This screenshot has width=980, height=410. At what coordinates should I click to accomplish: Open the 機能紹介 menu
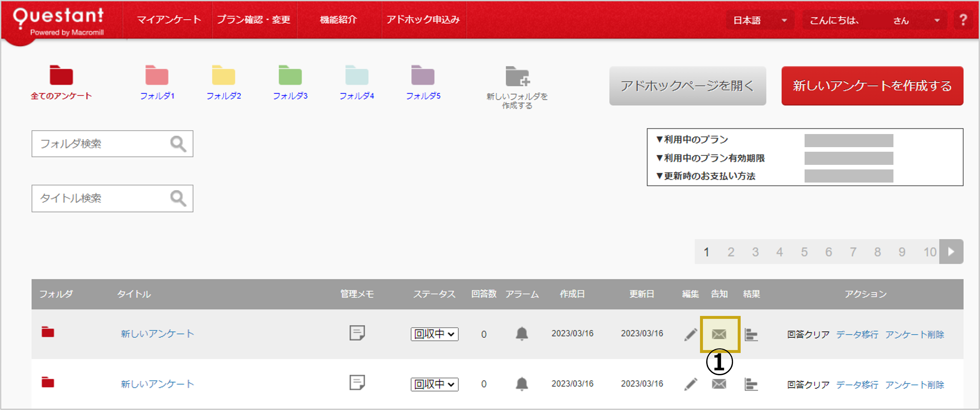tap(339, 20)
